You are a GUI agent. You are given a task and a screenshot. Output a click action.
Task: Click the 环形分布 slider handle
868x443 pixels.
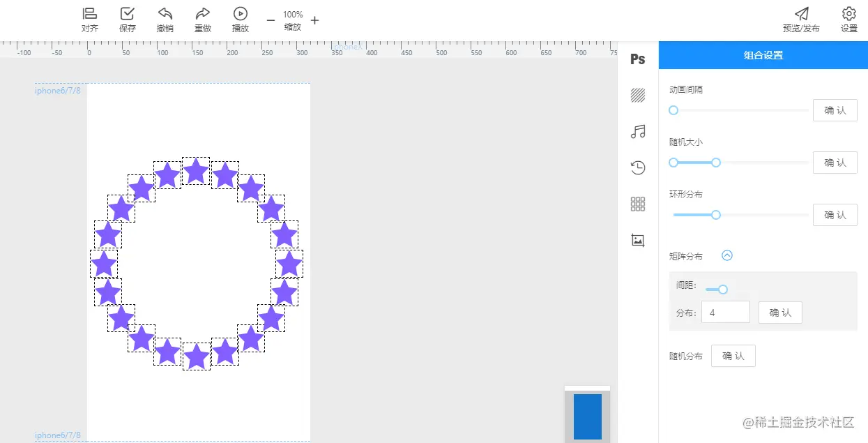pyautogui.click(x=715, y=215)
